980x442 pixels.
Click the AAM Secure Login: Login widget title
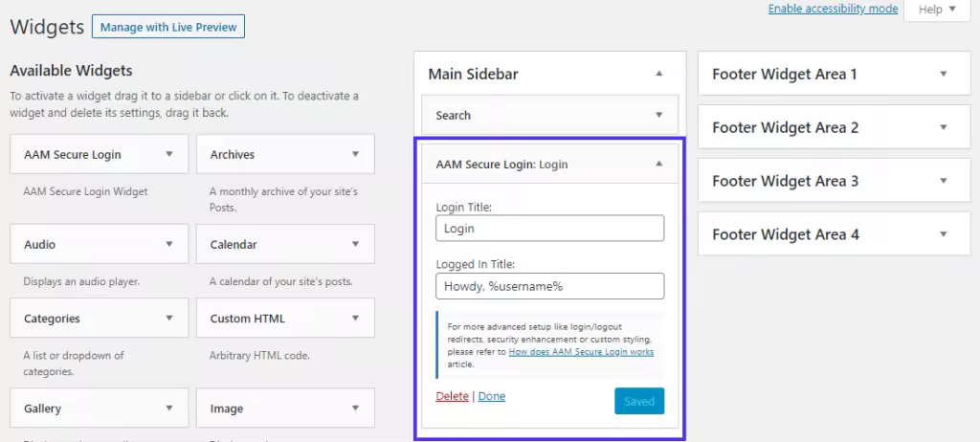501,165
